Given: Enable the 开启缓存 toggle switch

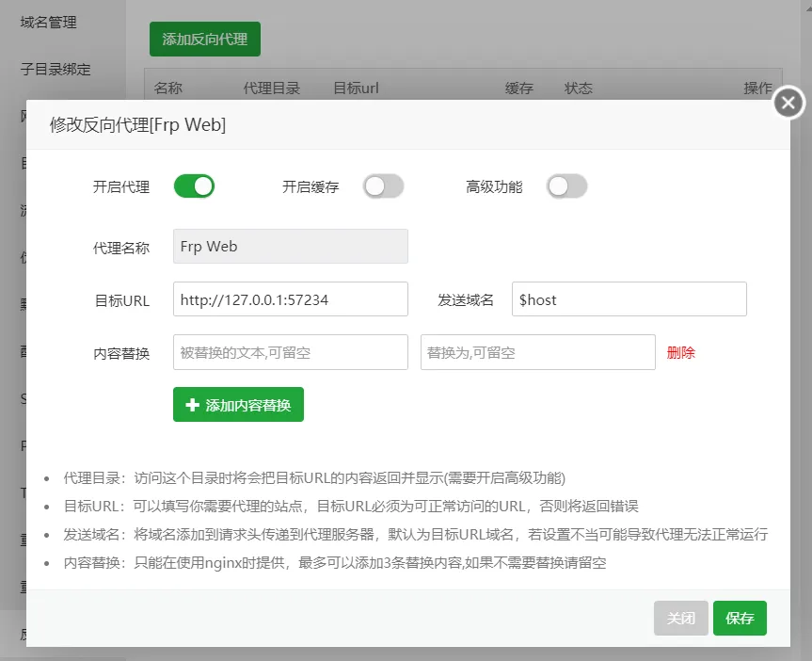Looking at the screenshot, I should click(381, 186).
